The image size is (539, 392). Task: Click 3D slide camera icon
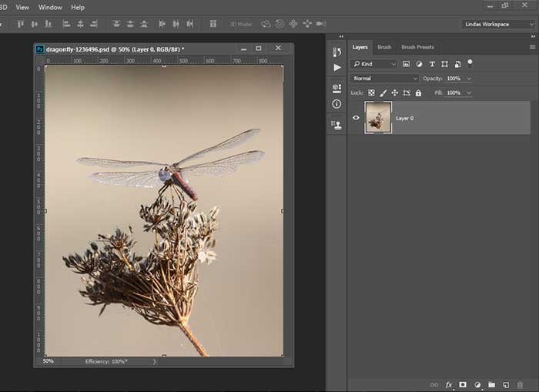(307, 24)
